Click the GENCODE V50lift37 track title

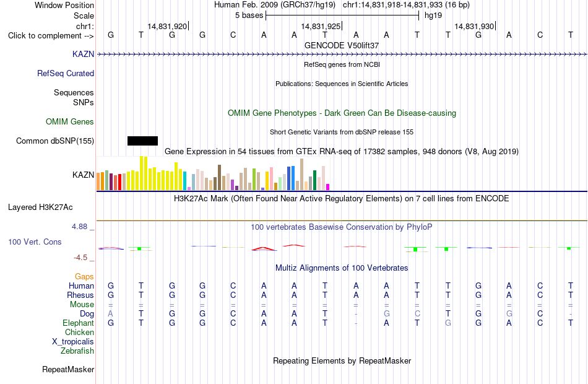pyautogui.click(x=342, y=45)
